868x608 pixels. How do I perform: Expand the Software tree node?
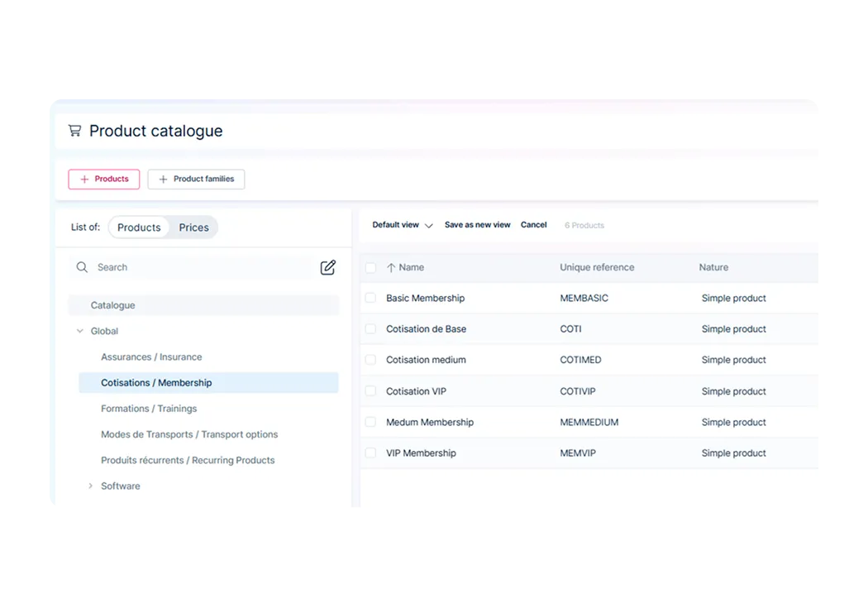tap(90, 486)
